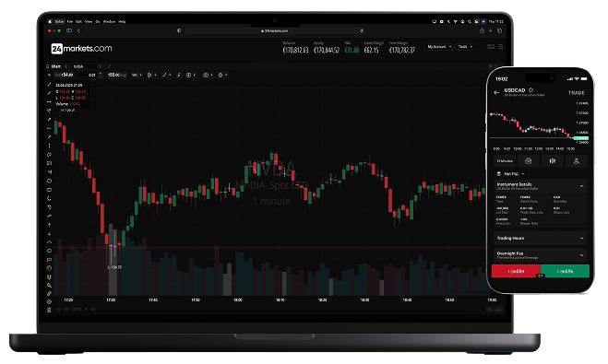Open the chart snapshot camera dropdown

(x=209, y=75)
